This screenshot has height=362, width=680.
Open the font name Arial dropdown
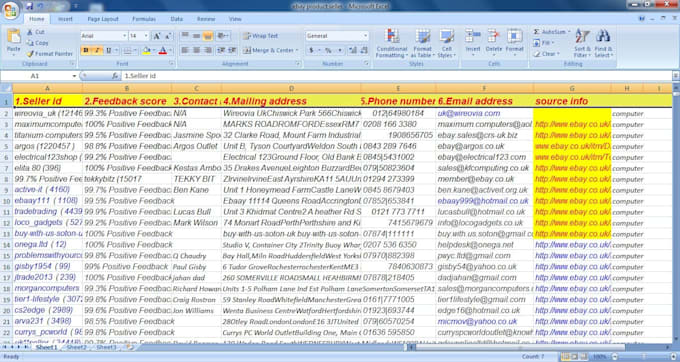click(x=124, y=36)
